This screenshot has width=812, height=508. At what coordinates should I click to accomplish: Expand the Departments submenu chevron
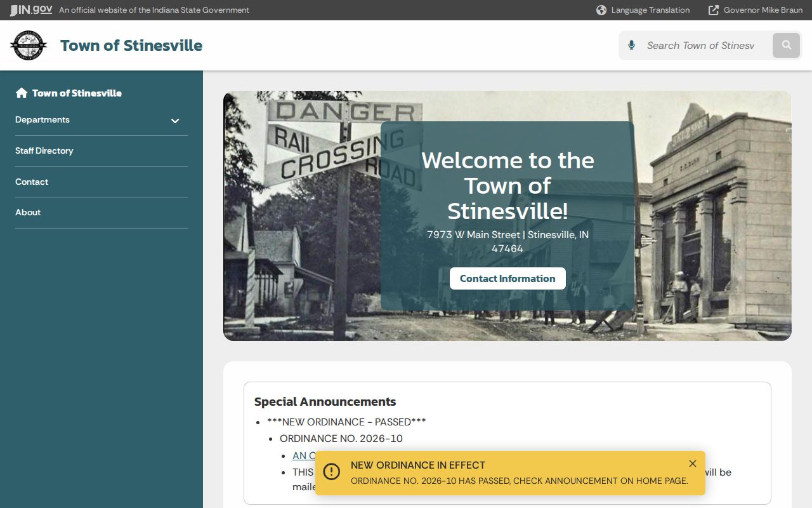pos(175,121)
